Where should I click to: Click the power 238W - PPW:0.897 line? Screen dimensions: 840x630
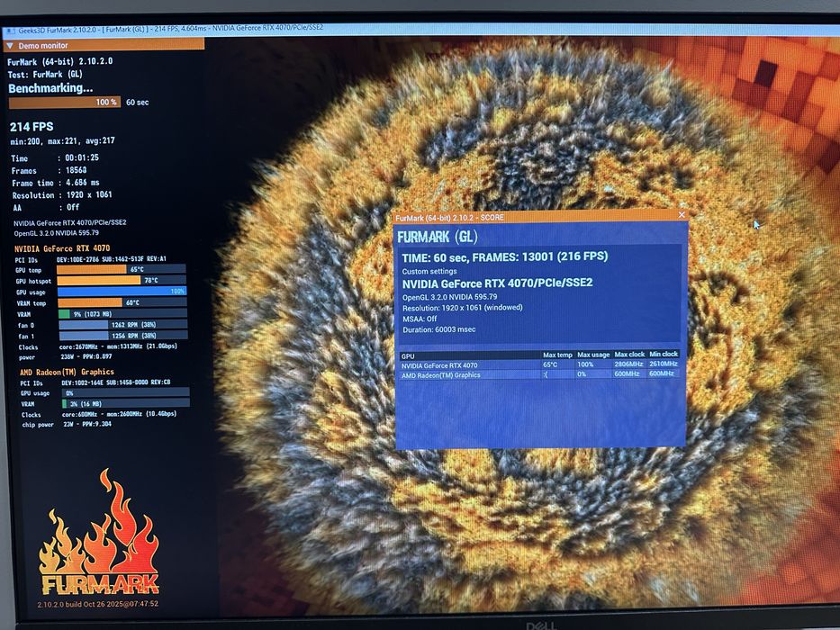coord(66,356)
